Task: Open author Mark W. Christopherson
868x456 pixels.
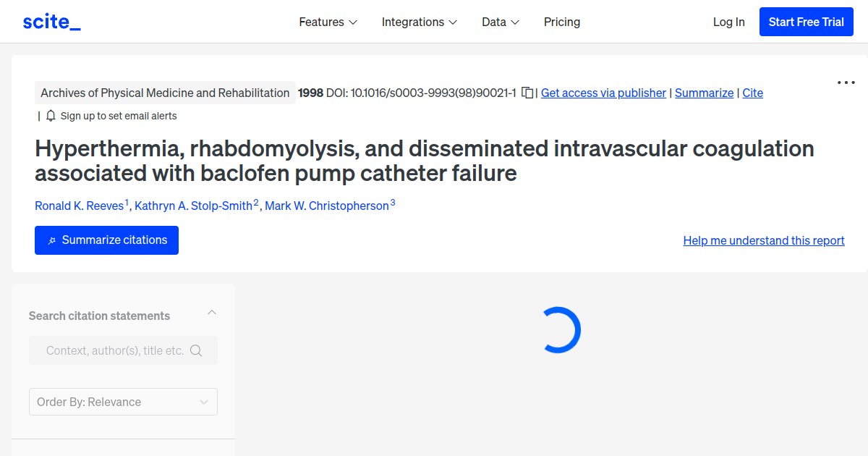Action: (x=327, y=206)
